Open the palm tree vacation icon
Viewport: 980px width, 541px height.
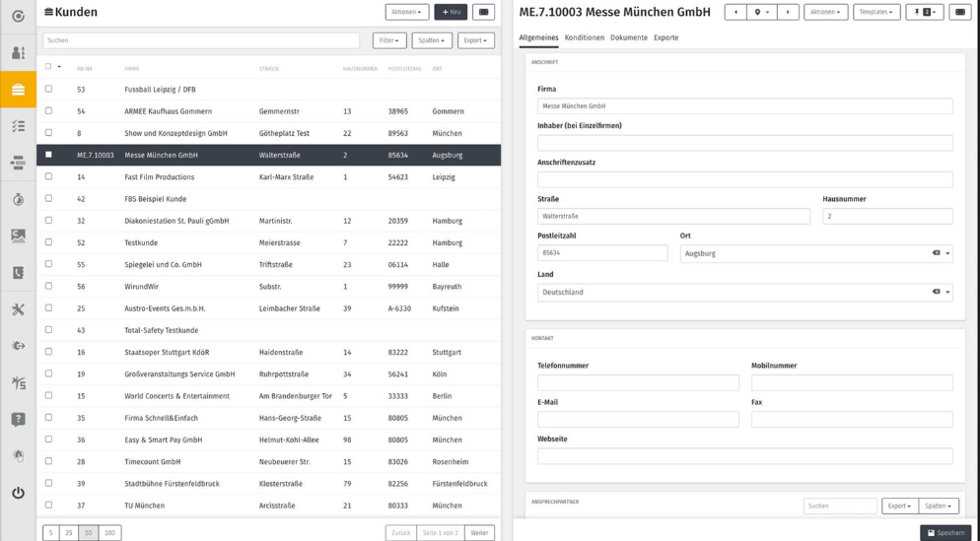18,382
